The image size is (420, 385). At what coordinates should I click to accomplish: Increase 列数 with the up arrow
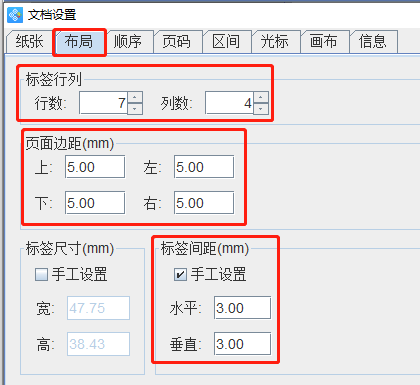click(x=261, y=97)
